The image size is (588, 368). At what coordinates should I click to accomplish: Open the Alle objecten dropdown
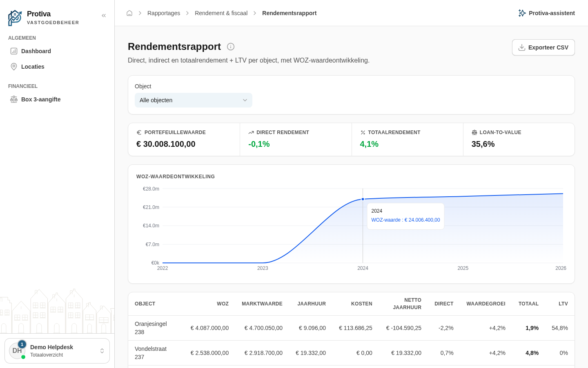point(194,100)
